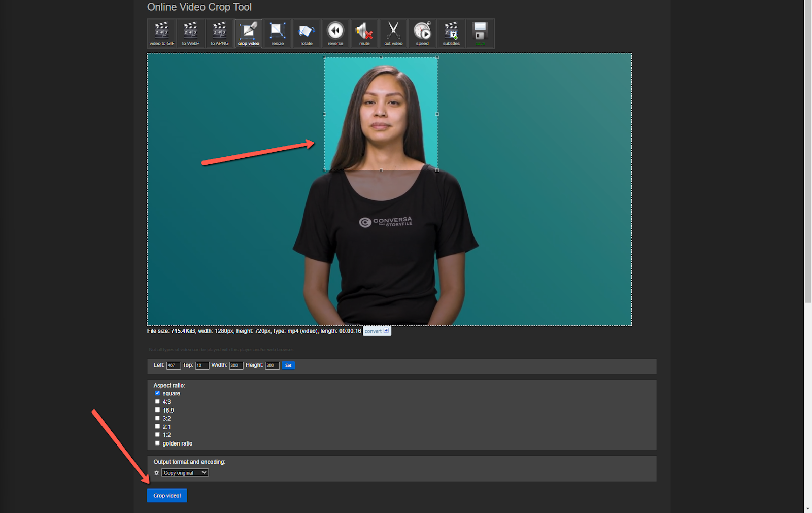812x513 pixels.
Task: Click the bottom-right crop selection handle
Action: tap(437, 170)
